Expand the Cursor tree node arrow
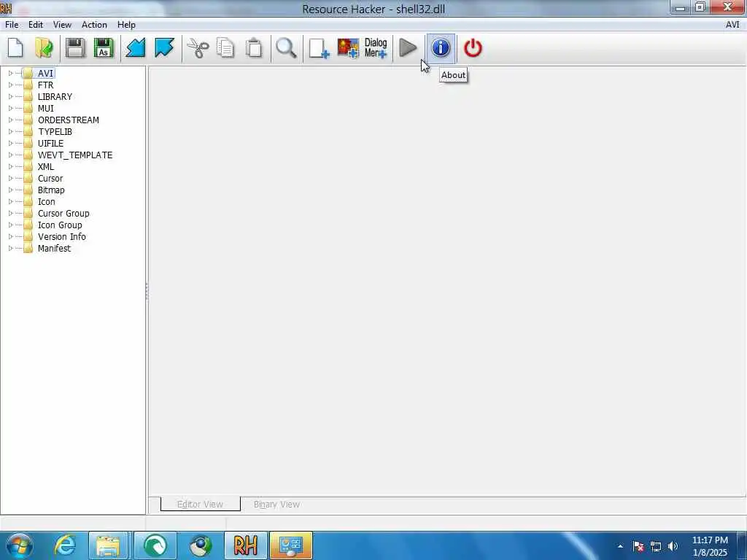Image resolution: width=747 pixels, height=560 pixels. pos(10,178)
